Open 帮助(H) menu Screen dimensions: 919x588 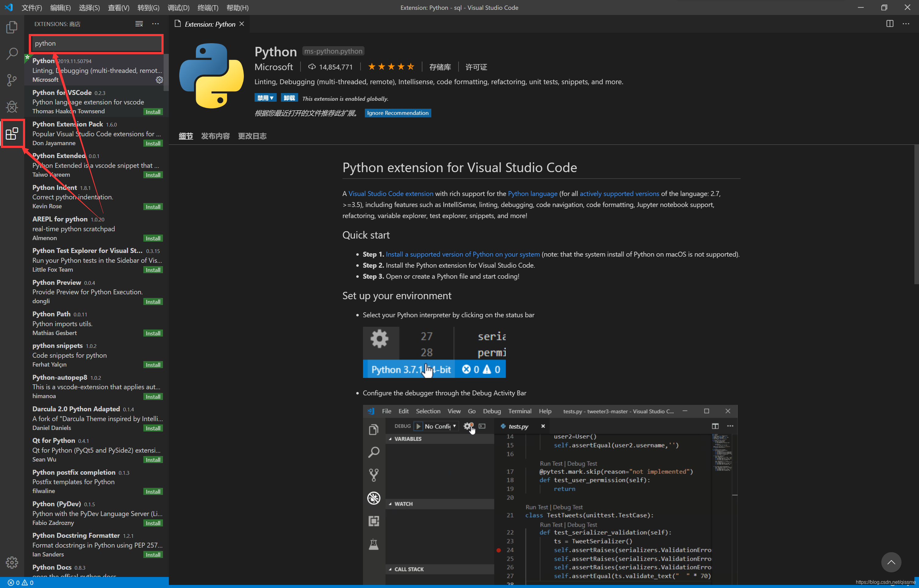(x=237, y=8)
